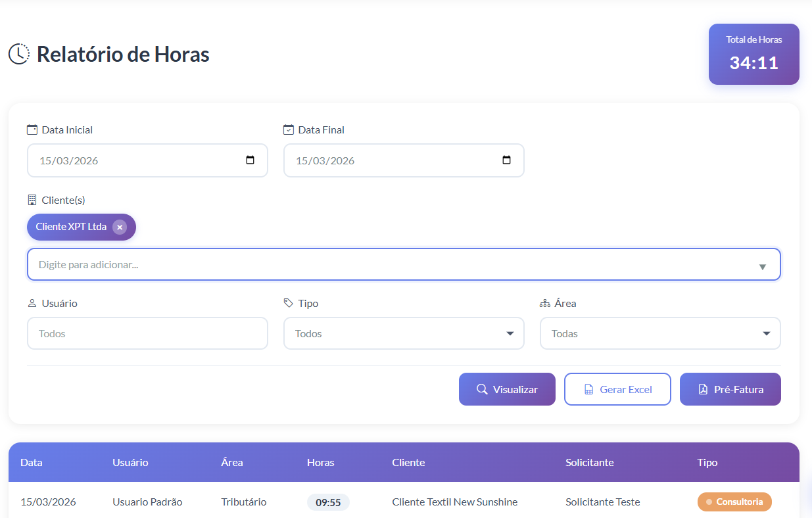Expand the client selector dropdown arrow
The height and width of the screenshot is (518, 812).
(762, 266)
